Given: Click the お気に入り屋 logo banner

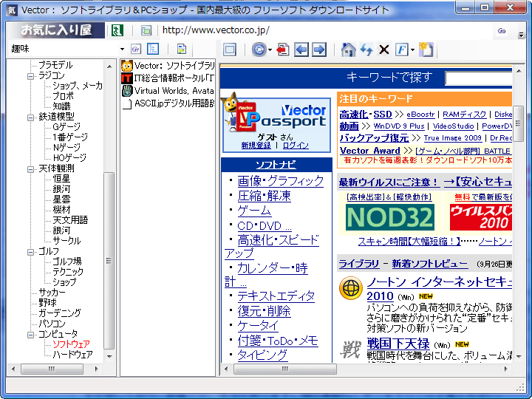Looking at the screenshot, I should click(56, 30).
